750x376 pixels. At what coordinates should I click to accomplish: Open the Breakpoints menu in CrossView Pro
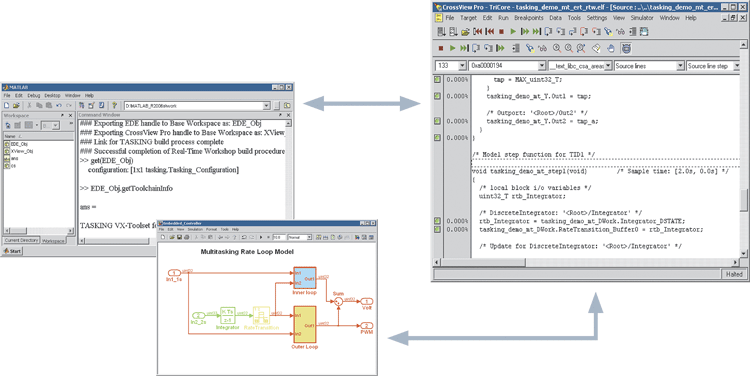point(529,18)
